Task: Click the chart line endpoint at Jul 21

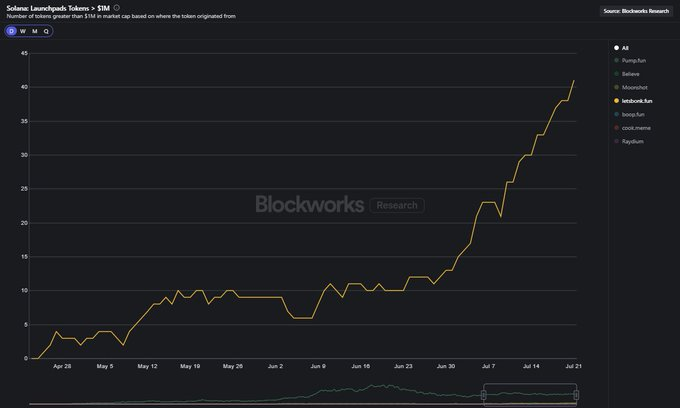Action: 573,81
